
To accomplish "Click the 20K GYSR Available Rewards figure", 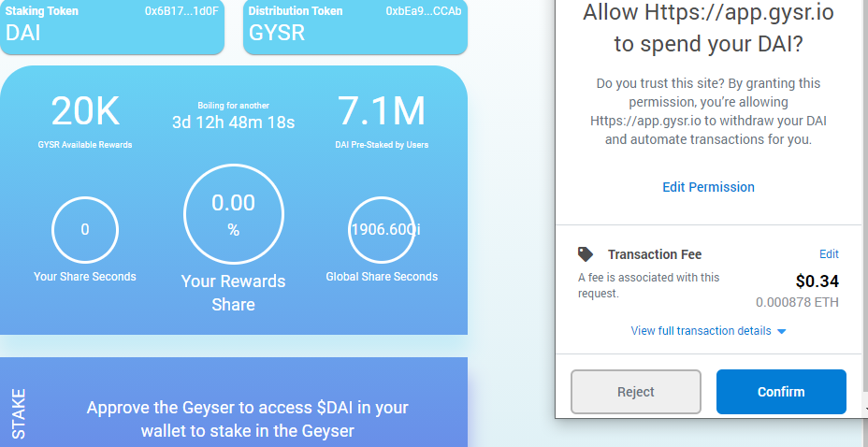I will 85,110.
